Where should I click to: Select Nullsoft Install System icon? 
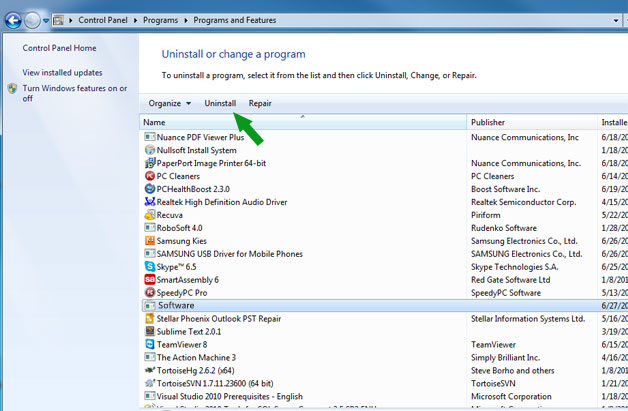coord(150,150)
